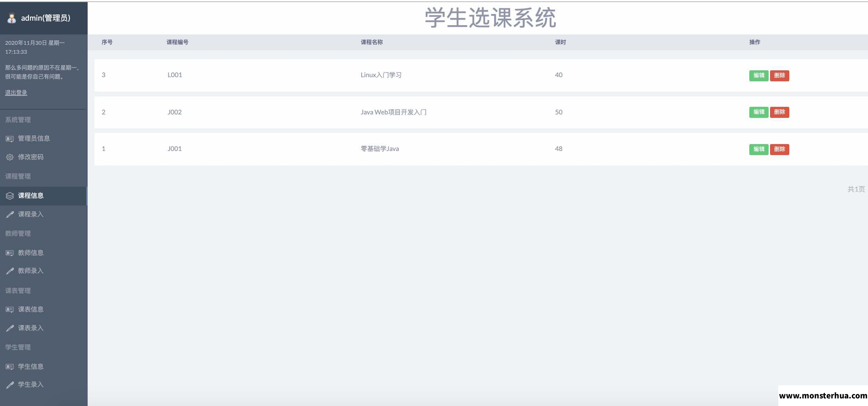Viewport: 868px width, 406px height.
Task: Click course code J002
Action: coord(175,112)
